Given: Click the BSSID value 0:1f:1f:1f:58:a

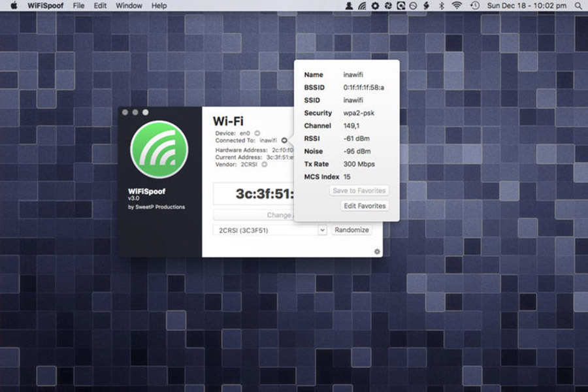Looking at the screenshot, I should [x=364, y=88].
